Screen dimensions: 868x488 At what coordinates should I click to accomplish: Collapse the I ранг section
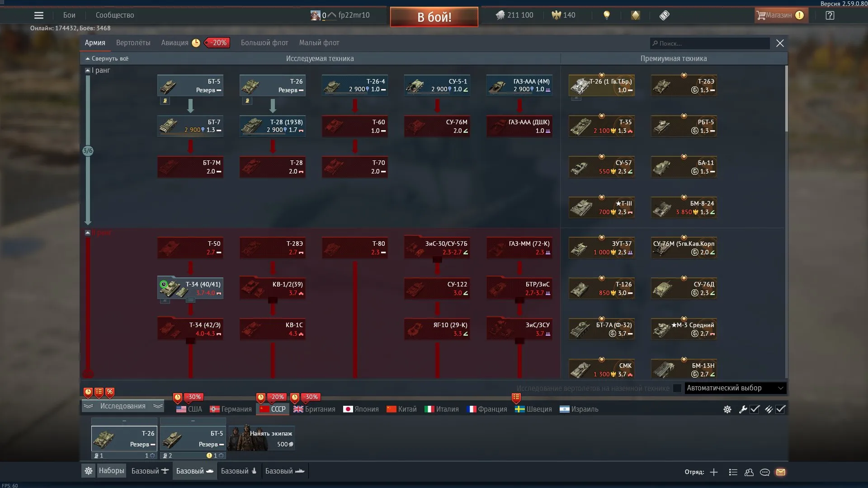point(88,70)
